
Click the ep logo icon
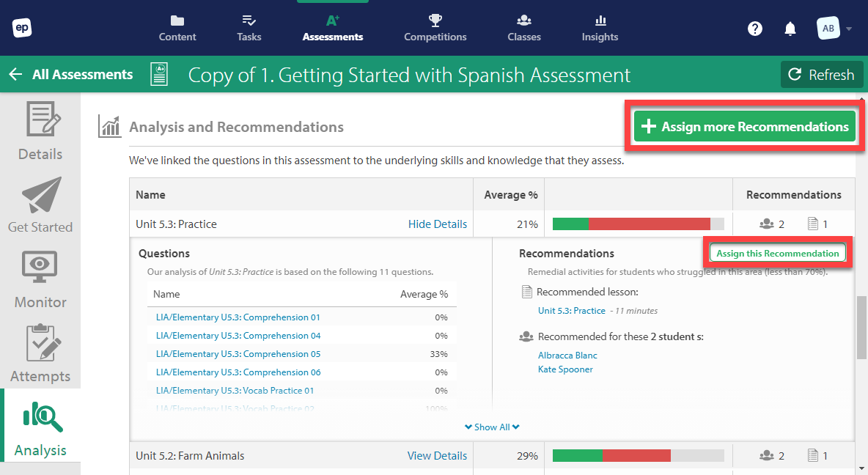pyautogui.click(x=22, y=28)
